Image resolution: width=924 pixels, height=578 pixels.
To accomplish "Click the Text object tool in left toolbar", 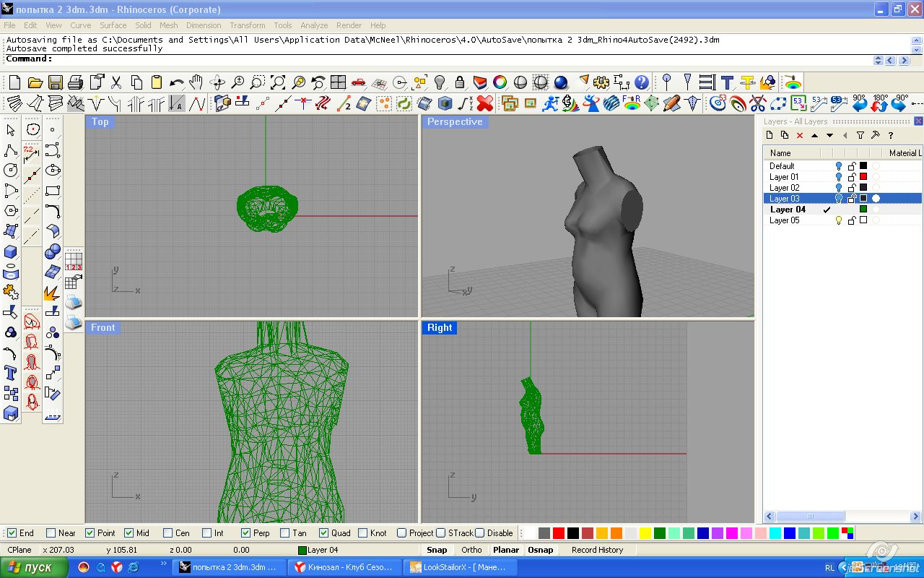I will tap(11, 373).
